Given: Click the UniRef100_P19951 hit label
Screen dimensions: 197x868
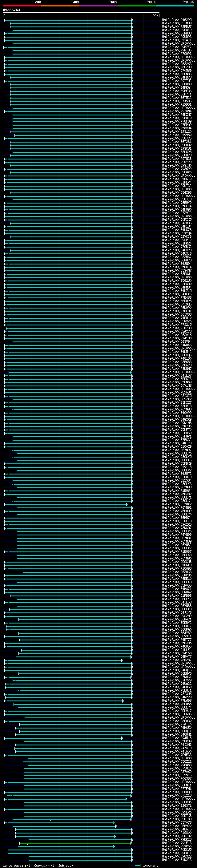Looking at the screenshot, I should click(x=177, y=105).
